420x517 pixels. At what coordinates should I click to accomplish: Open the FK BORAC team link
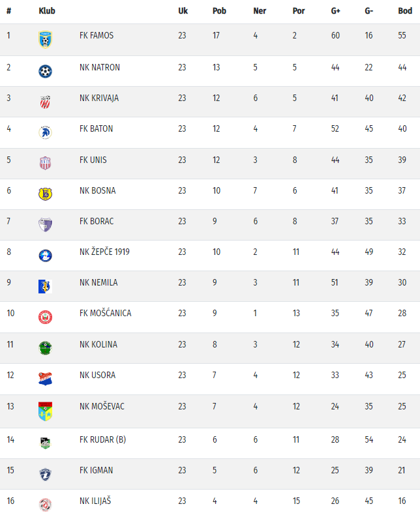click(x=97, y=221)
